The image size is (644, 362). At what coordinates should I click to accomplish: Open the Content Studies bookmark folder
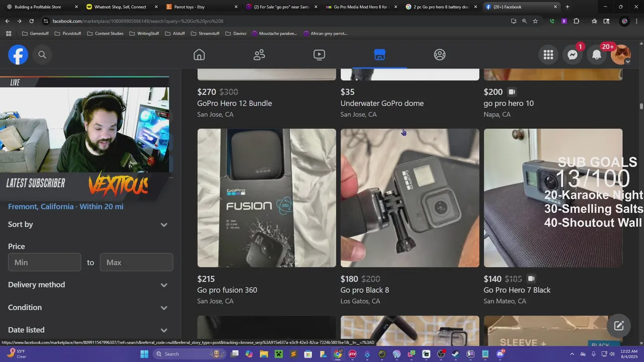(106, 34)
